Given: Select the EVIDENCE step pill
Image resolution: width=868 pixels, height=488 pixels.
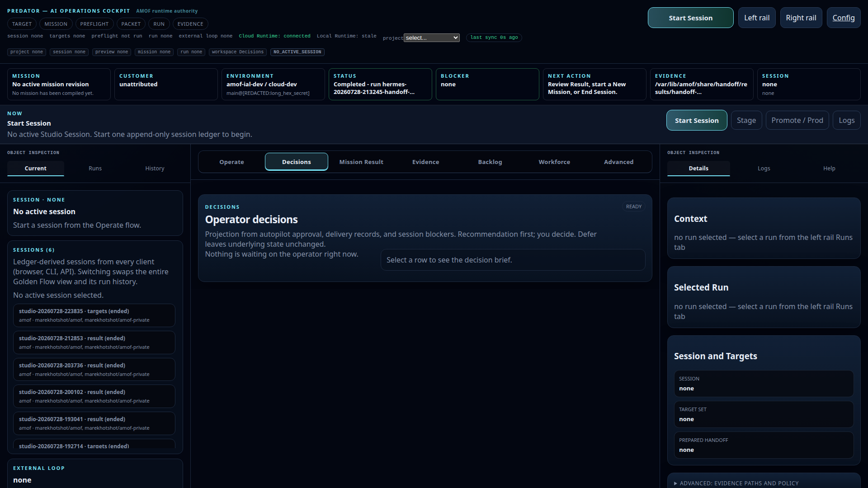Looking at the screenshot, I should click(190, 24).
